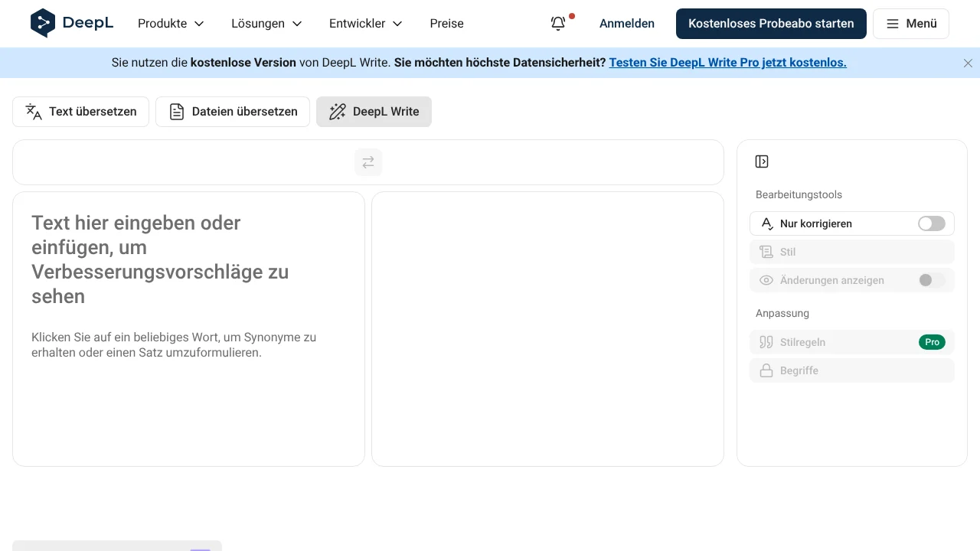Open Testen Sie DeepL Write Pro link
The height and width of the screenshot is (551, 980).
[728, 63]
